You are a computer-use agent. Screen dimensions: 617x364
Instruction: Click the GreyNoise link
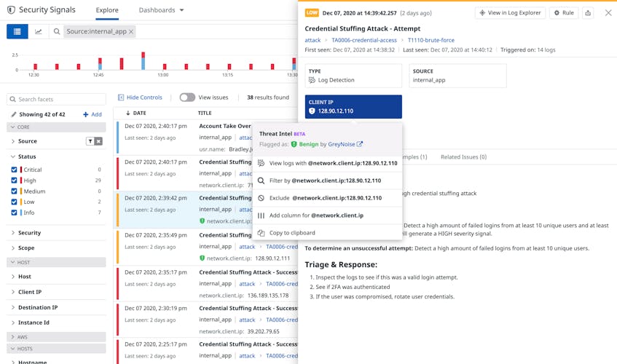click(x=342, y=144)
